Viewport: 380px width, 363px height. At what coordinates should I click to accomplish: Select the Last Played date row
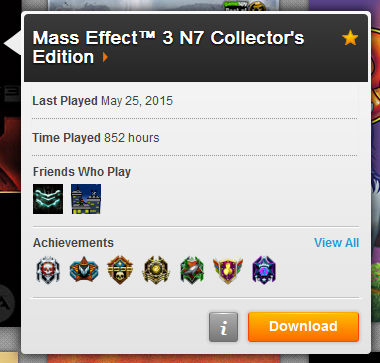point(195,101)
